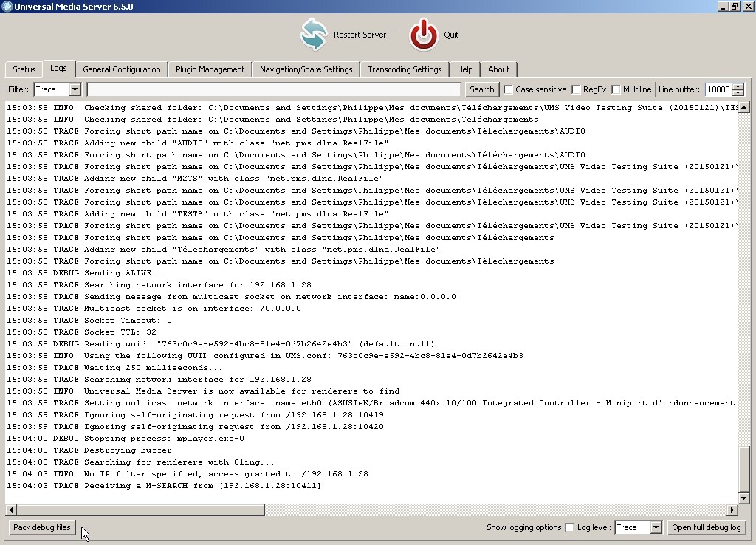Open the Help tab
756x545 pixels.
coord(465,69)
